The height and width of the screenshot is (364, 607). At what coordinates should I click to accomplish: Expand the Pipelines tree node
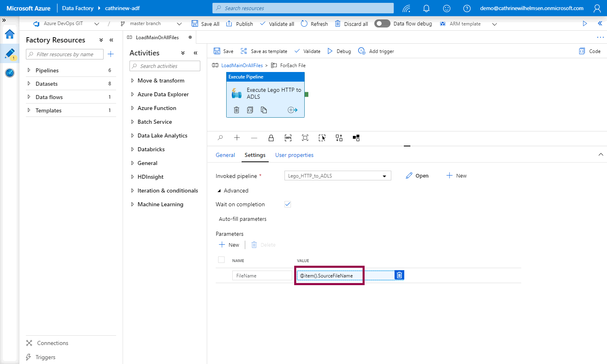[29, 70]
